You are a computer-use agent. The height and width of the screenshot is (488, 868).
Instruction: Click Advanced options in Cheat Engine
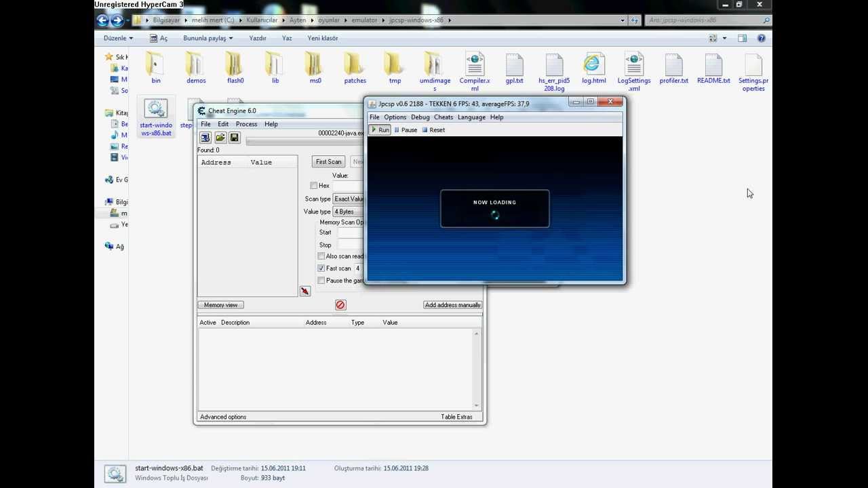pos(223,417)
